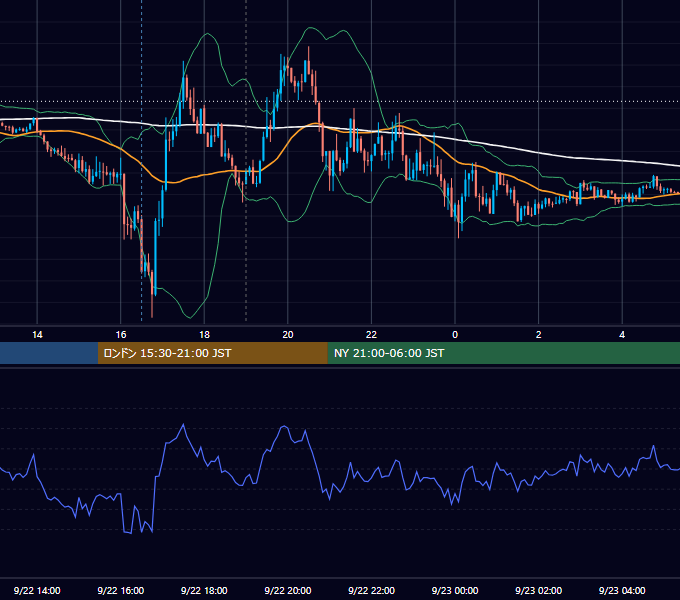Click the 9/23 04:00 date label
Screen dimensions: 680x600
pyautogui.click(x=622, y=590)
